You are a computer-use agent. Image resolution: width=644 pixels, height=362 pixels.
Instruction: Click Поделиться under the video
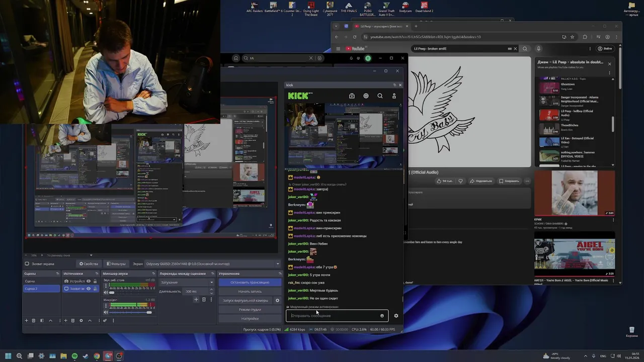480,181
